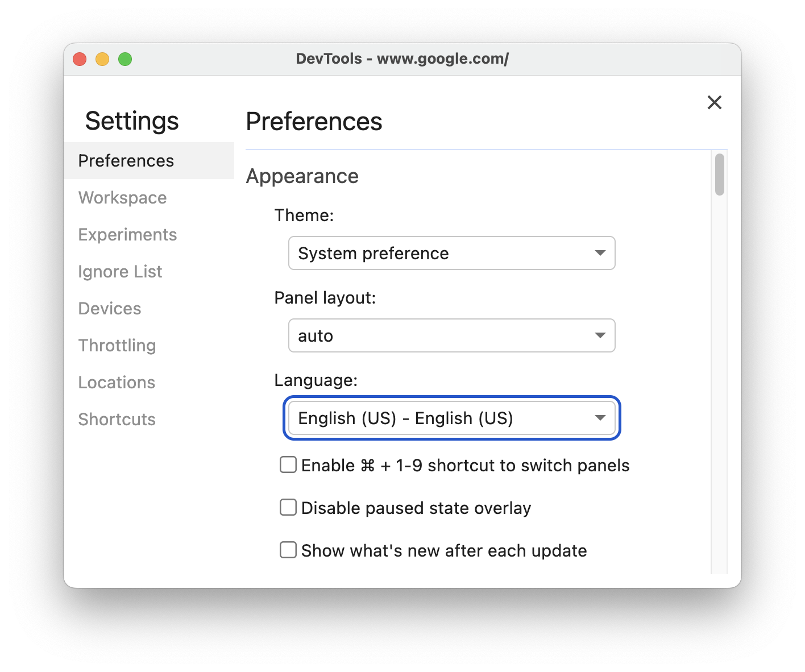This screenshot has width=805, height=672.
Task: Close Settings with the X icon
Action: tap(714, 102)
